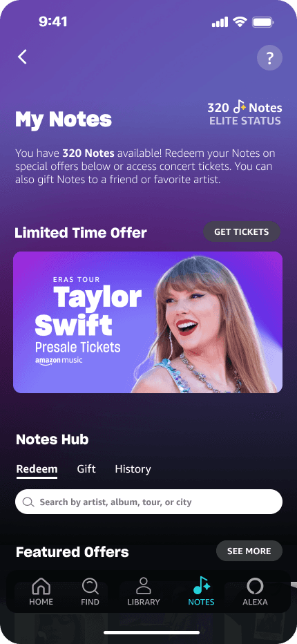Tap the Featured Offers heading

(x=73, y=551)
